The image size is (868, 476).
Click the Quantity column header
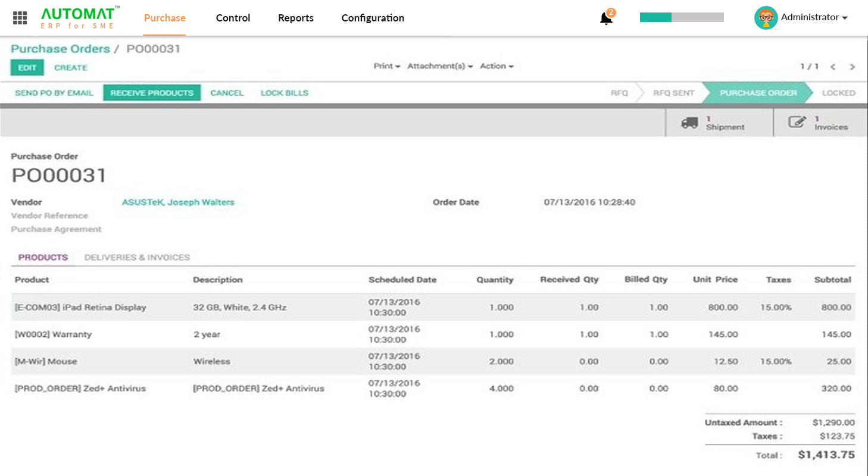tap(495, 280)
